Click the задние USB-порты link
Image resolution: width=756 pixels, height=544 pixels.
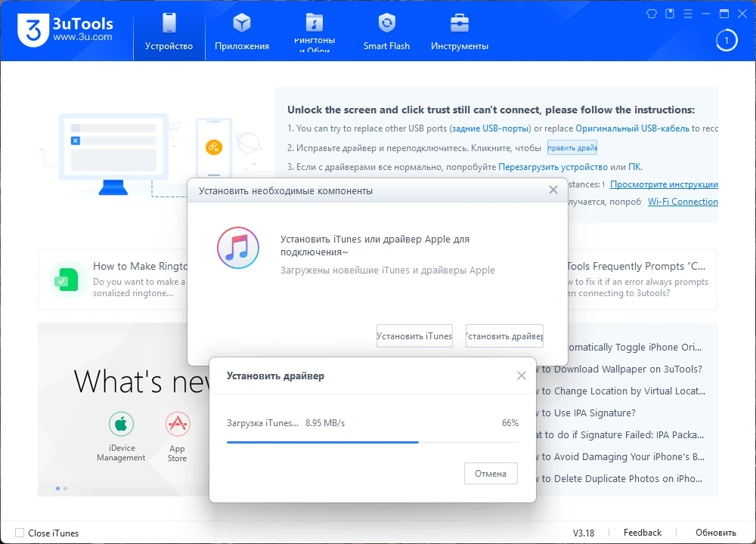(x=491, y=128)
